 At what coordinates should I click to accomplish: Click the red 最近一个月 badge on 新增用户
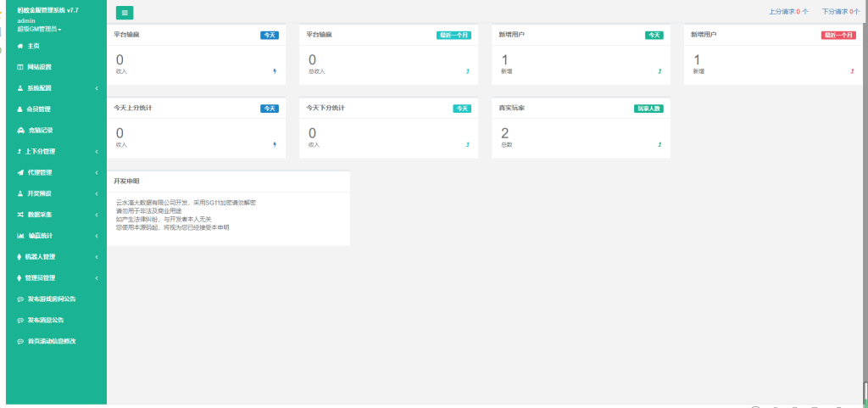click(x=838, y=36)
